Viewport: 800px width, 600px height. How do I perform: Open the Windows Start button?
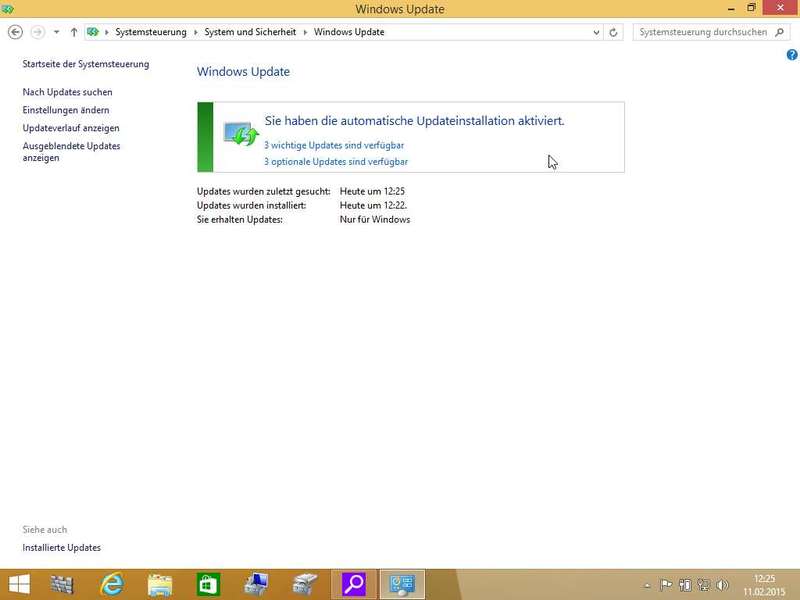[19, 584]
